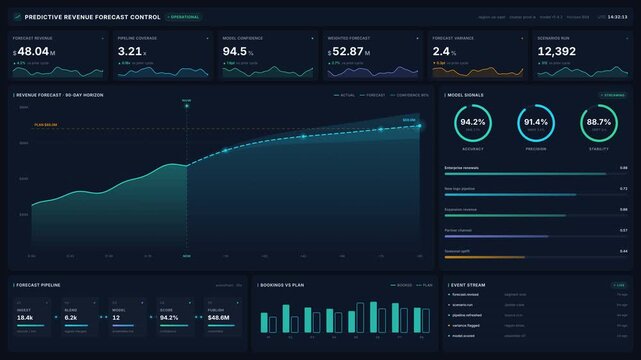This screenshot has height=360, width=641.
Task: Toggle the BOOKED series in bookings legend
Action: [x=401, y=285]
